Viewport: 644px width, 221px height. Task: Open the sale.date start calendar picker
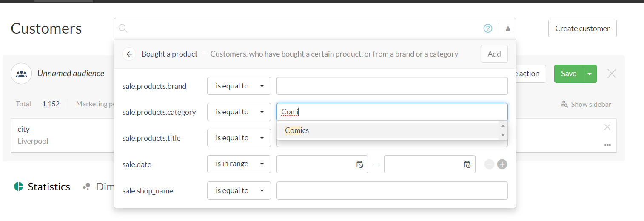[359, 164]
